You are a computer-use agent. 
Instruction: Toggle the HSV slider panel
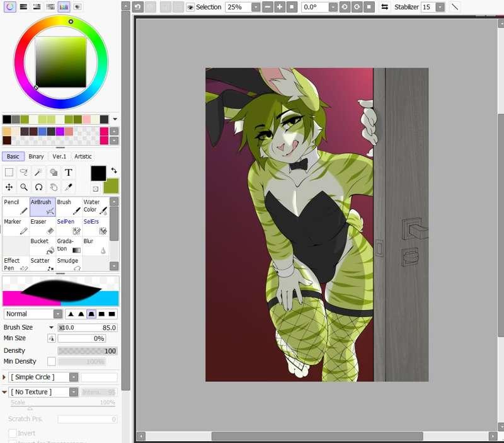(x=37, y=7)
